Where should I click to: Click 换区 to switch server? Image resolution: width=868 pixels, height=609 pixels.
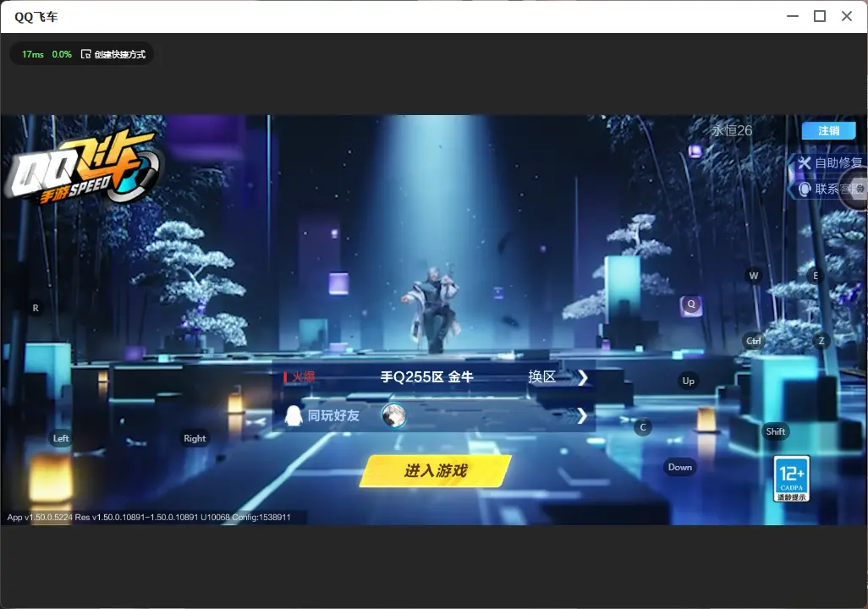(x=558, y=377)
